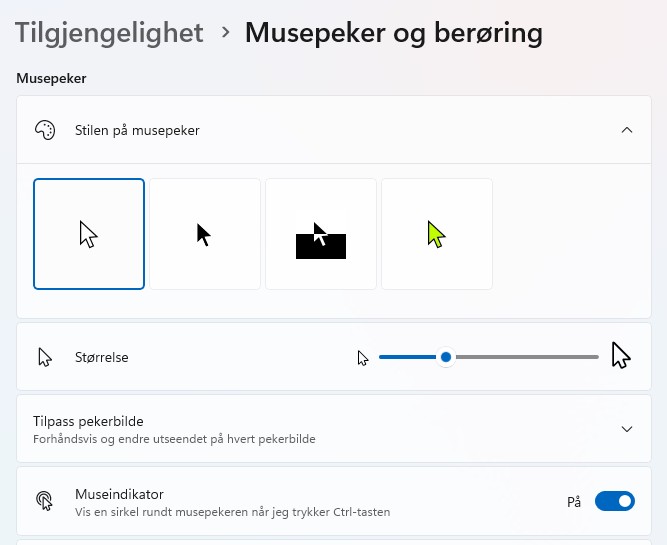Viewport: 667px width, 545px height.
Task: Click the large cursor icon right of slider
Action: click(x=621, y=355)
